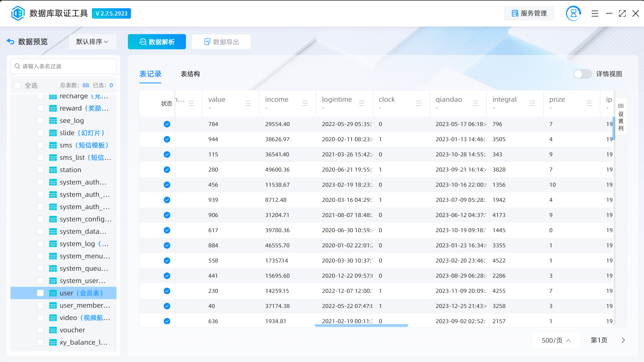Open clock column menu icon
The image size is (644, 362).
[x=419, y=103]
